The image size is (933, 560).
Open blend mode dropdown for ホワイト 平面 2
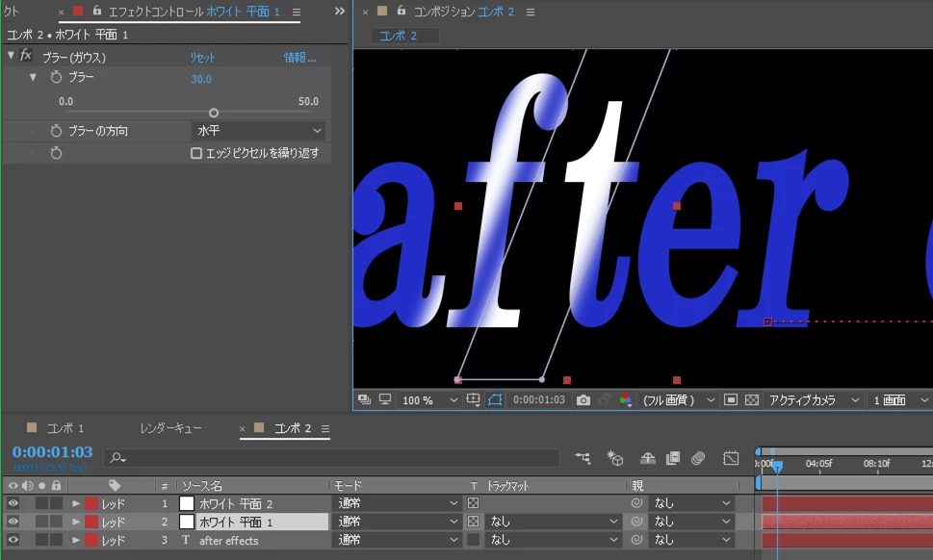(397, 503)
